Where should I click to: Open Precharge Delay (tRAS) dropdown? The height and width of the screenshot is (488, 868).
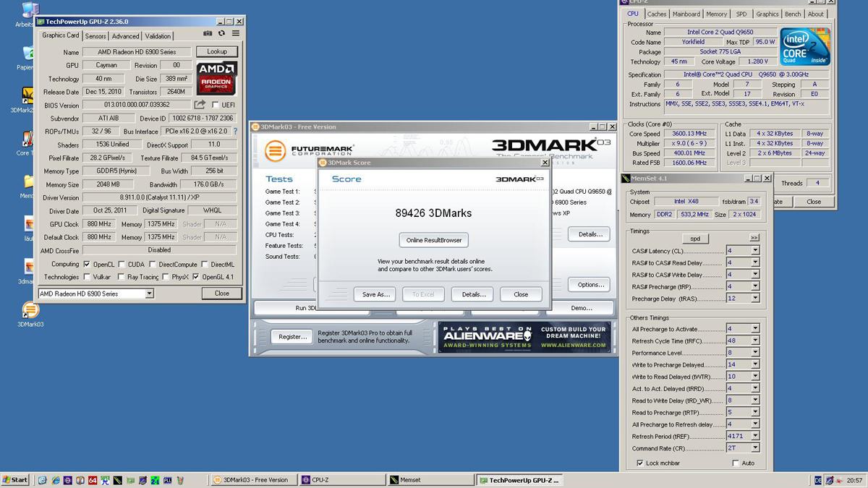point(755,299)
